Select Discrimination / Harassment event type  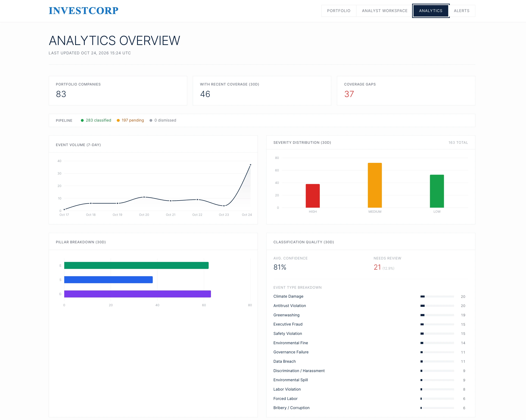[371, 371]
